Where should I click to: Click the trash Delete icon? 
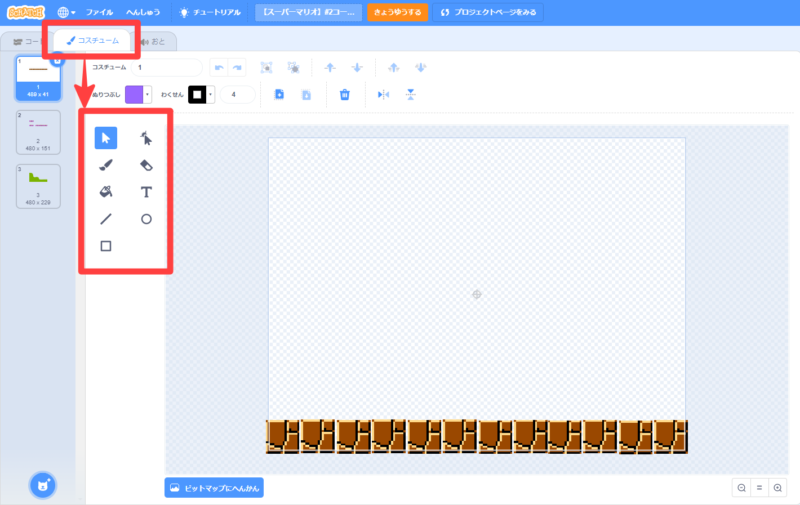[x=345, y=94]
